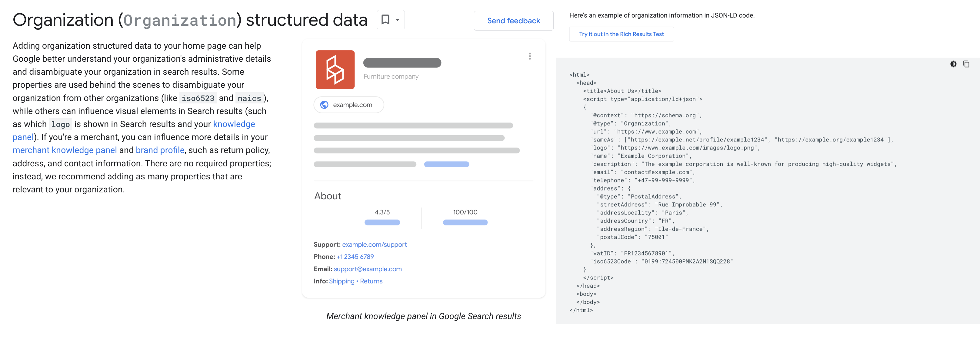This screenshot has height=340, width=980.
Task: Open the knowledge panel link
Action: coord(234,124)
